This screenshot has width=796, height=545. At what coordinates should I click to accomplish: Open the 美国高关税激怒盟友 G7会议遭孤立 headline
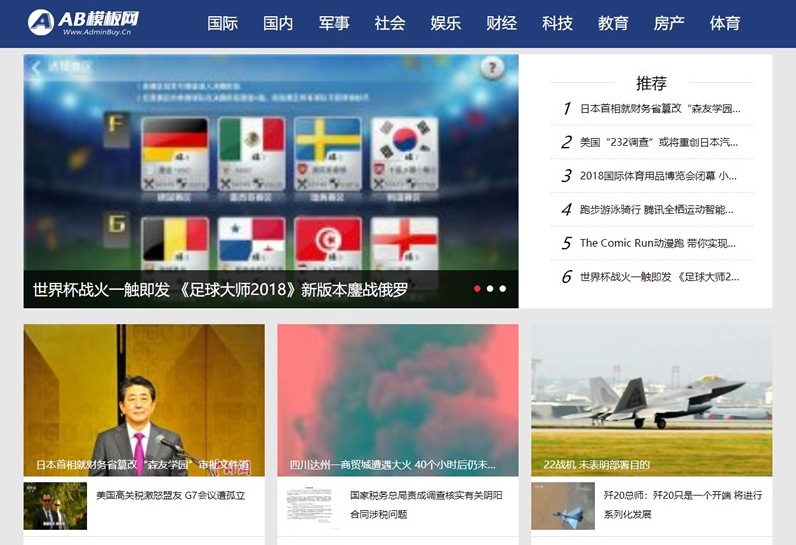(x=171, y=496)
